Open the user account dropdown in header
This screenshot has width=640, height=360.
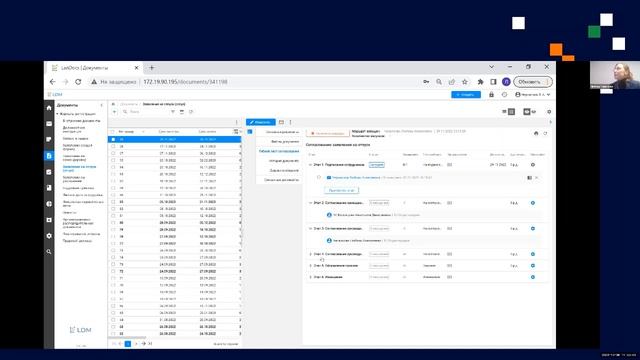point(533,95)
